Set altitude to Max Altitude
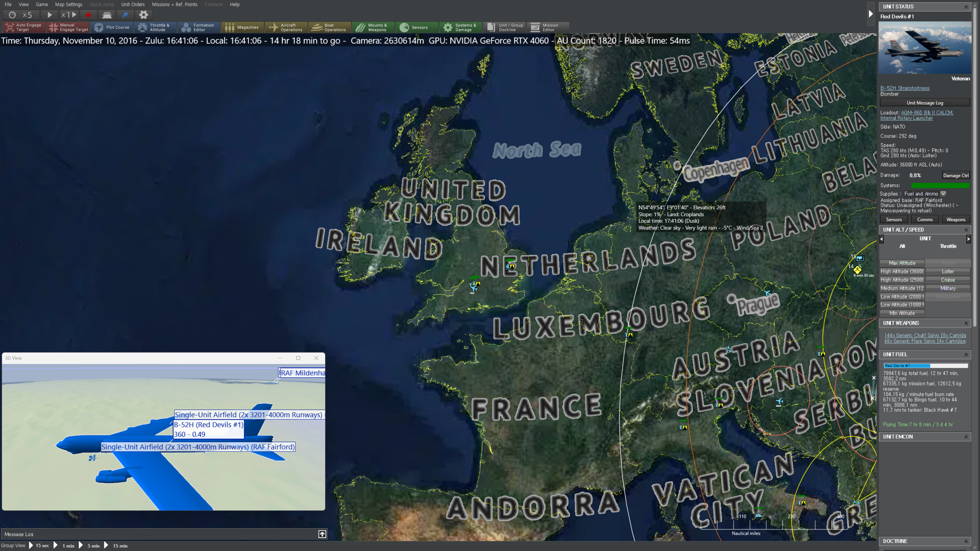Viewport: 980px width, 551px height. tap(902, 263)
